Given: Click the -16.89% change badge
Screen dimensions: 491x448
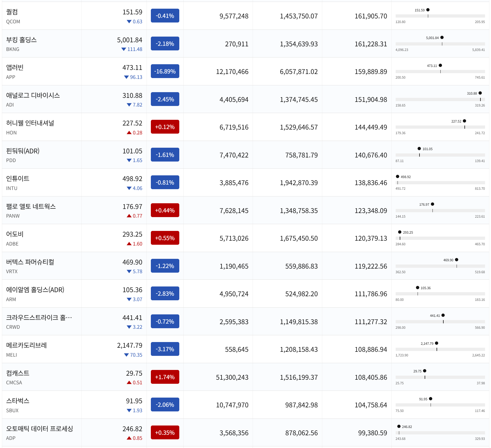Looking at the screenshot, I should [165, 71].
